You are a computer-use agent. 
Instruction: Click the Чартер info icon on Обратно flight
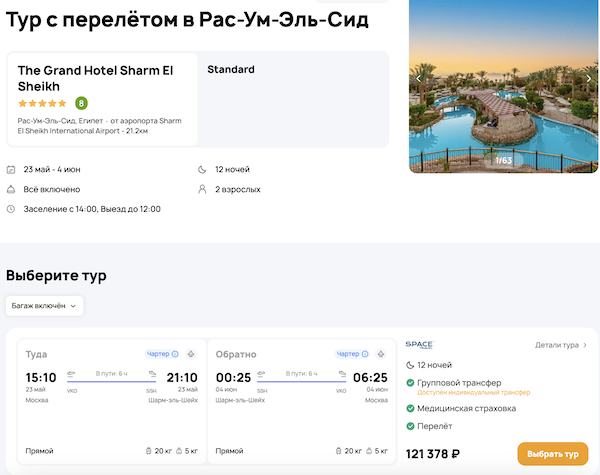[x=366, y=354]
